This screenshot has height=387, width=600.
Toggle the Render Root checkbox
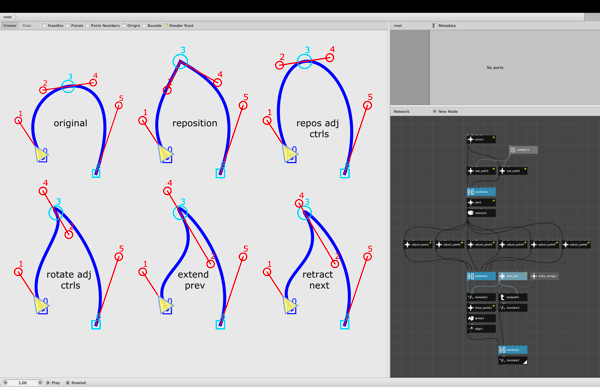click(166, 26)
